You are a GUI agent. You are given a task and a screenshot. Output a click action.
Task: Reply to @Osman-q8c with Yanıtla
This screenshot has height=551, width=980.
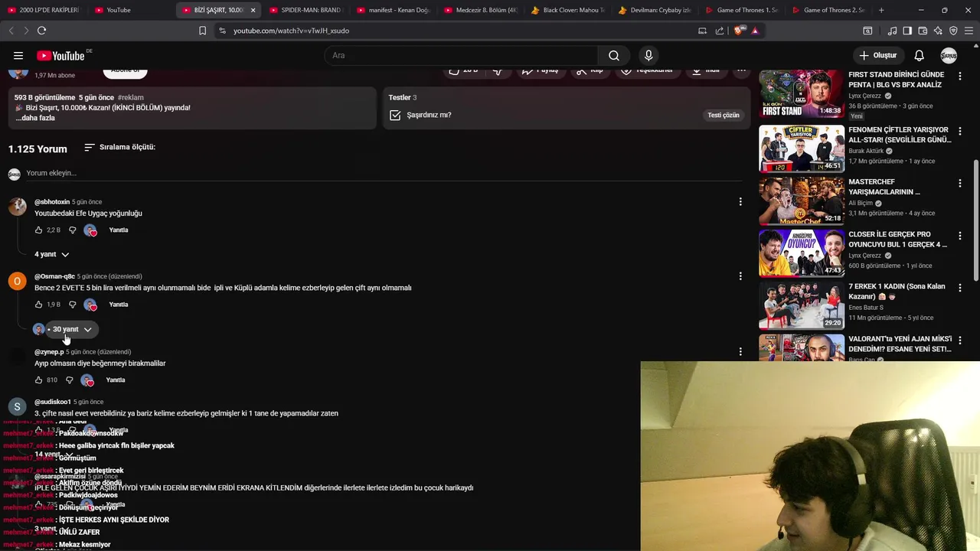pyautogui.click(x=119, y=305)
